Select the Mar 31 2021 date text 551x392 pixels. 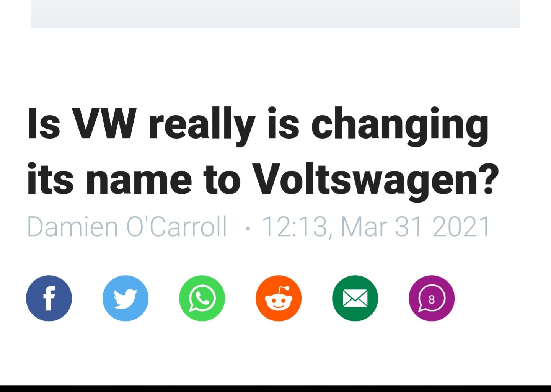tap(415, 226)
